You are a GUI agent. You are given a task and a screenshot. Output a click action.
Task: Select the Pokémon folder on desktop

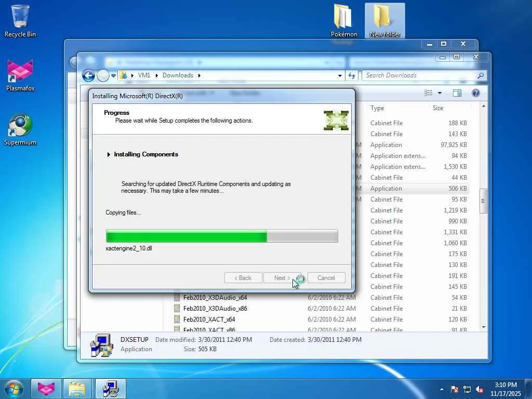344,21
